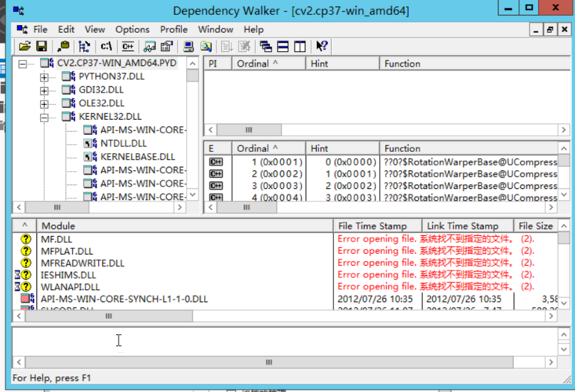The width and height of the screenshot is (575, 392).
Task: Select CV2.CP37-WIN_AMD64.PYD in the tree
Action: 117,63
